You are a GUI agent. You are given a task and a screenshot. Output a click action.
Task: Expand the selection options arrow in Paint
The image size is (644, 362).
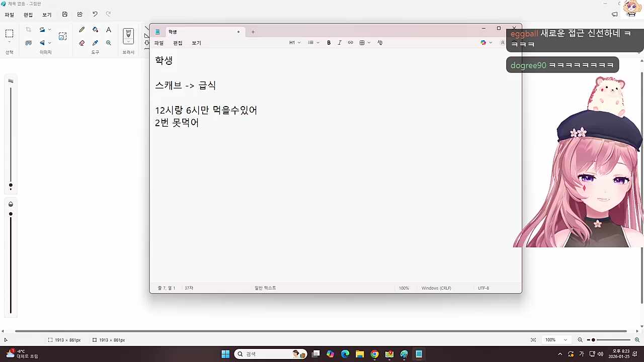(9, 42)
